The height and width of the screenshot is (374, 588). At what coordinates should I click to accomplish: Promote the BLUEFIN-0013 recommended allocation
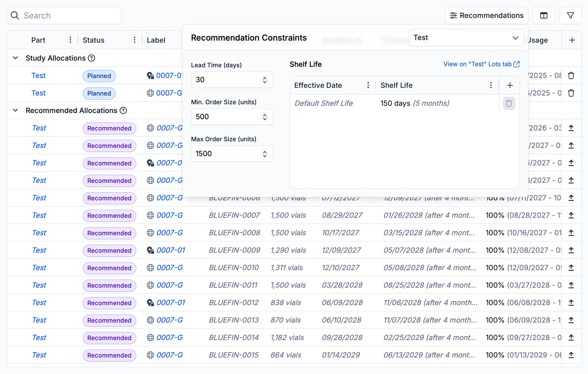[571, 320]
